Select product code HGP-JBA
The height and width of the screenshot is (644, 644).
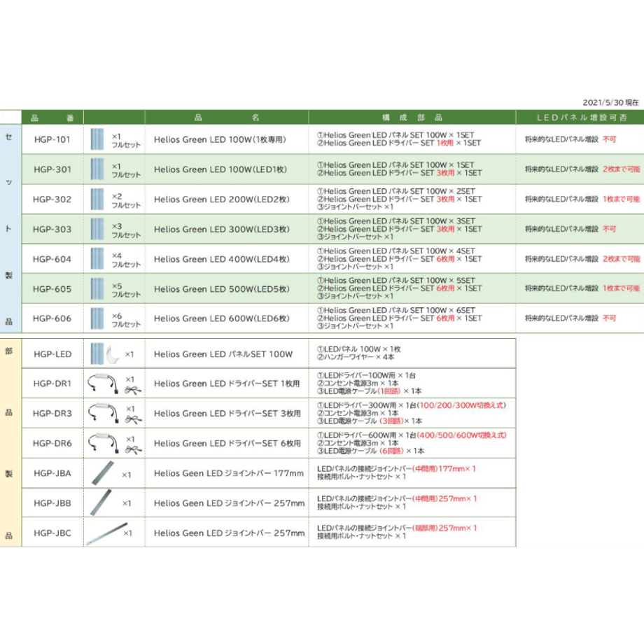[x=52, y=473]
